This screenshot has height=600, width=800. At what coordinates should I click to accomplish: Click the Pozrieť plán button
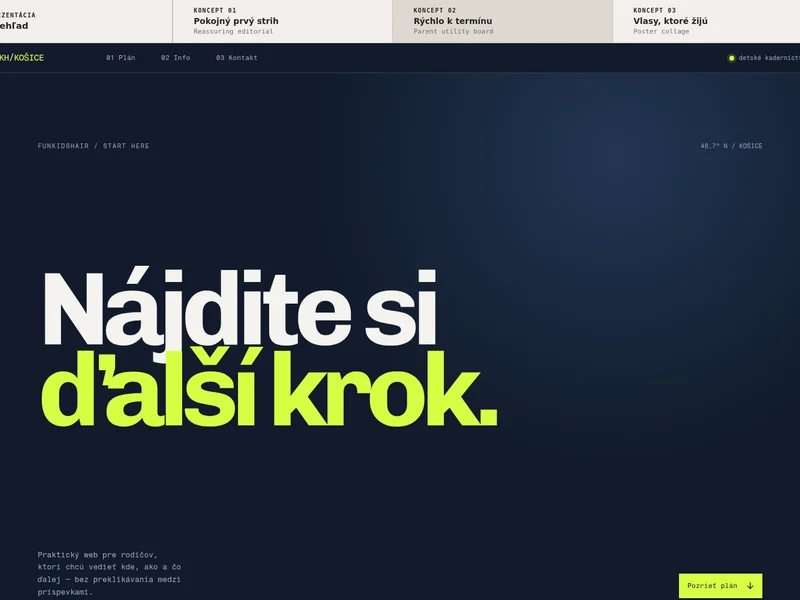720,586
